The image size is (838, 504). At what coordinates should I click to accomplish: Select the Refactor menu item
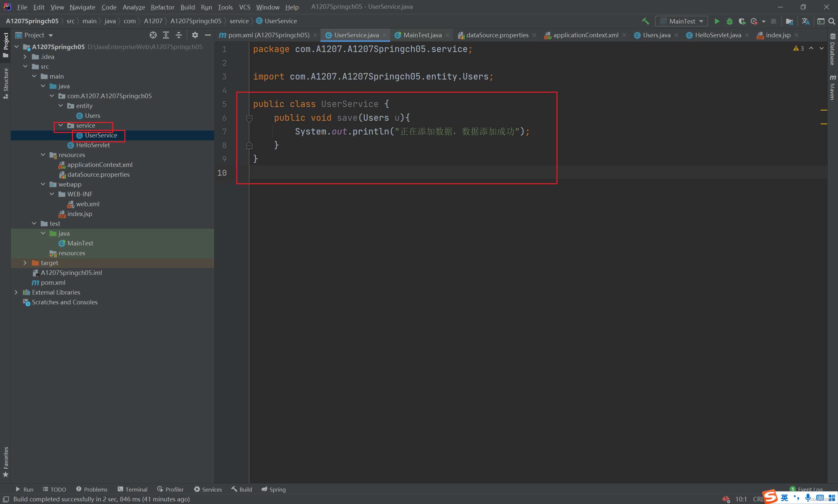162,7
